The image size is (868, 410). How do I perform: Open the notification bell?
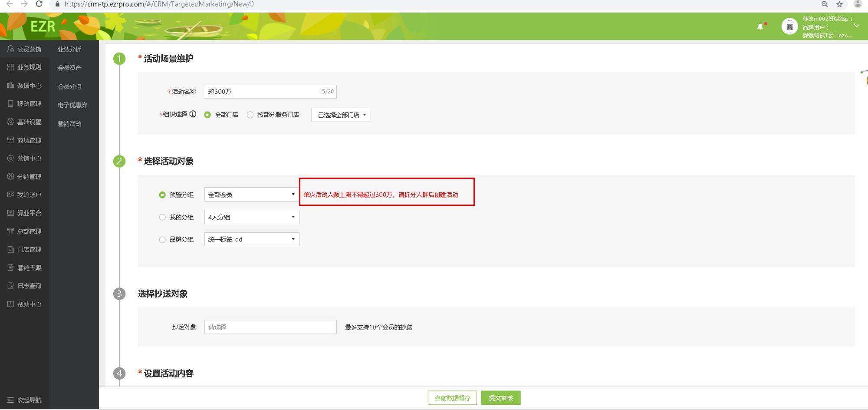760,26
